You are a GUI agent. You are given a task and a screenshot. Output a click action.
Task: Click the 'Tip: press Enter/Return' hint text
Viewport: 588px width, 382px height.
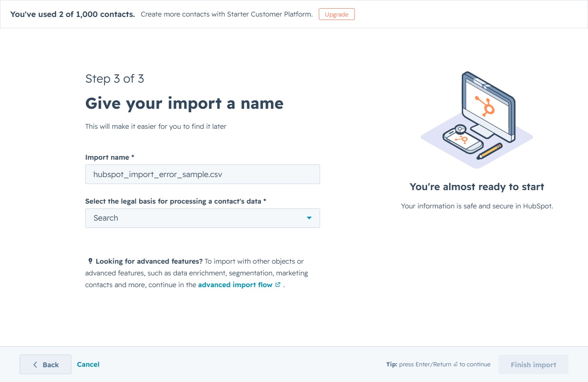(x=438, y=365)
